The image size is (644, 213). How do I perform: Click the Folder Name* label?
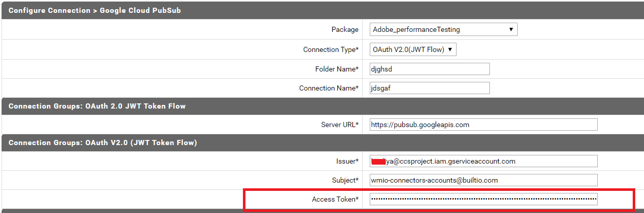click(336, 69)
